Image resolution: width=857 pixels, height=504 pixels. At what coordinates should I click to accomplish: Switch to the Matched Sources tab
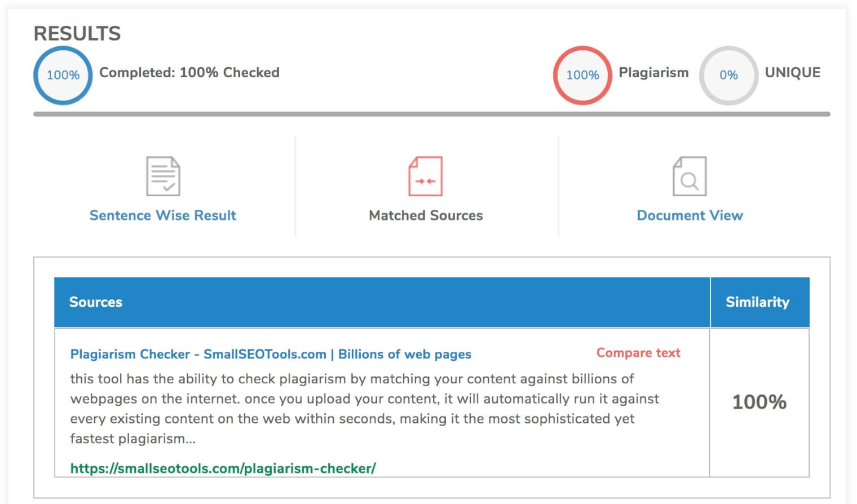[x=426, y=215]
